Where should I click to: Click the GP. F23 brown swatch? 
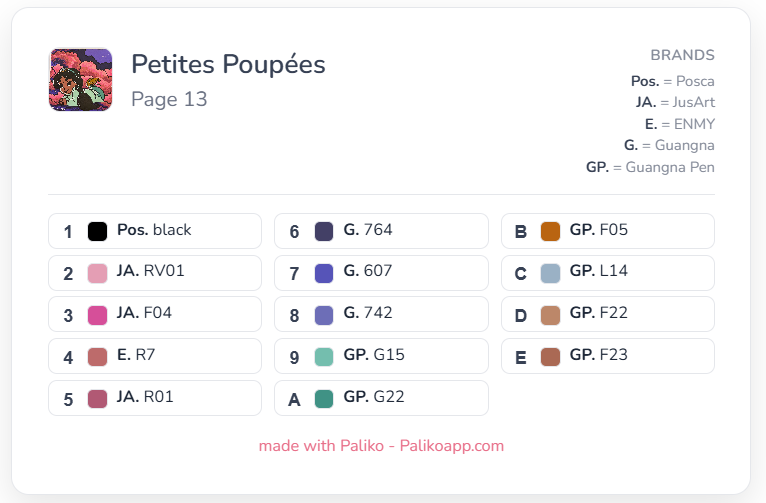(550, 357)
